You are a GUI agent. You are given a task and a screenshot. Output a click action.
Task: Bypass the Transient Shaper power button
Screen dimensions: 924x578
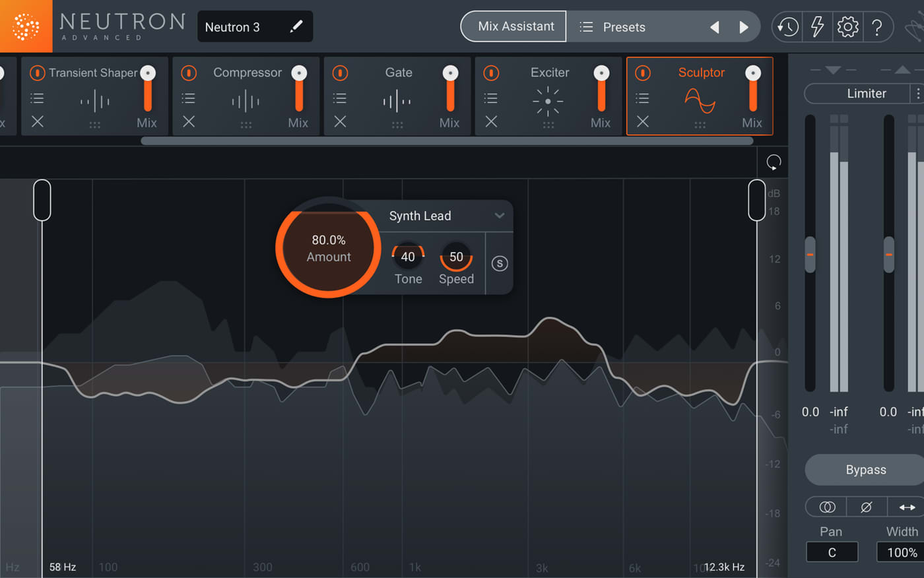coord(37,73)
